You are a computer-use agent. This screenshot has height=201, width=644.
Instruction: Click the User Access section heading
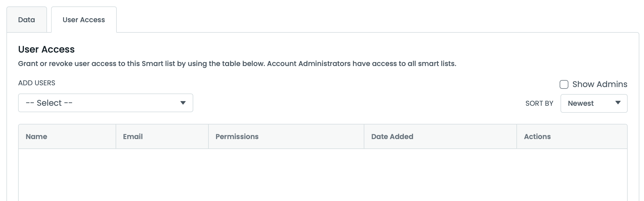(x=46, y=49)
